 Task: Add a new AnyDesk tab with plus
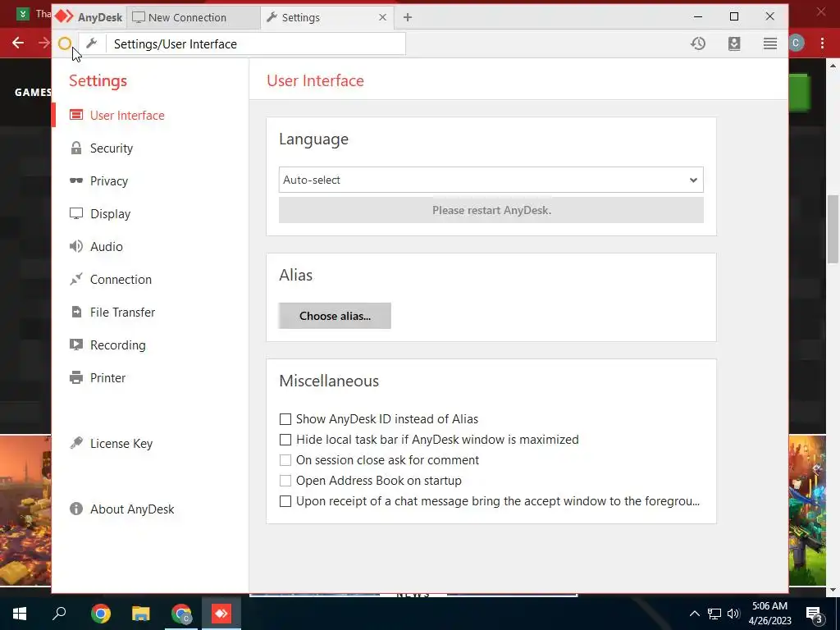[x=408, y=17]
